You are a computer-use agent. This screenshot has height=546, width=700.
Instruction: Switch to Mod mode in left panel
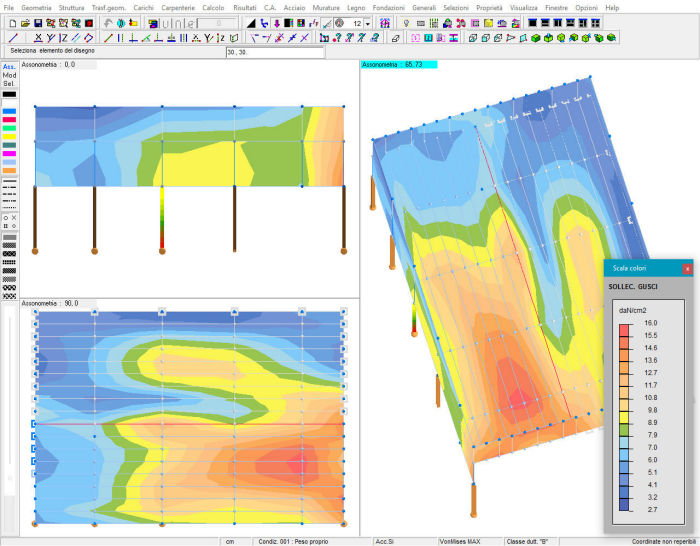pyautogui.click(x=9, y=75)
